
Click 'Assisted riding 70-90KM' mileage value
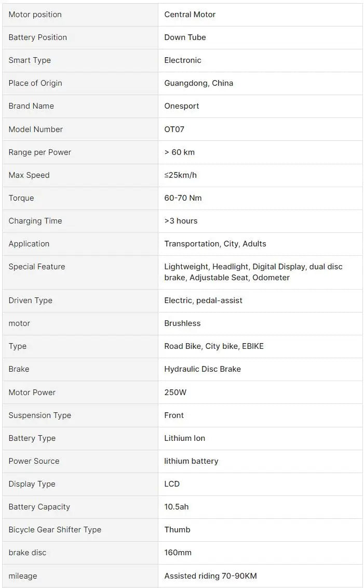[210, 576]
